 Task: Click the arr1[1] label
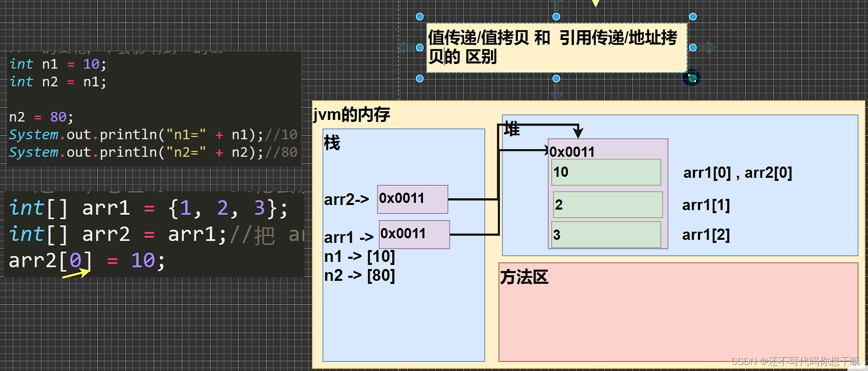pos(706,205)
